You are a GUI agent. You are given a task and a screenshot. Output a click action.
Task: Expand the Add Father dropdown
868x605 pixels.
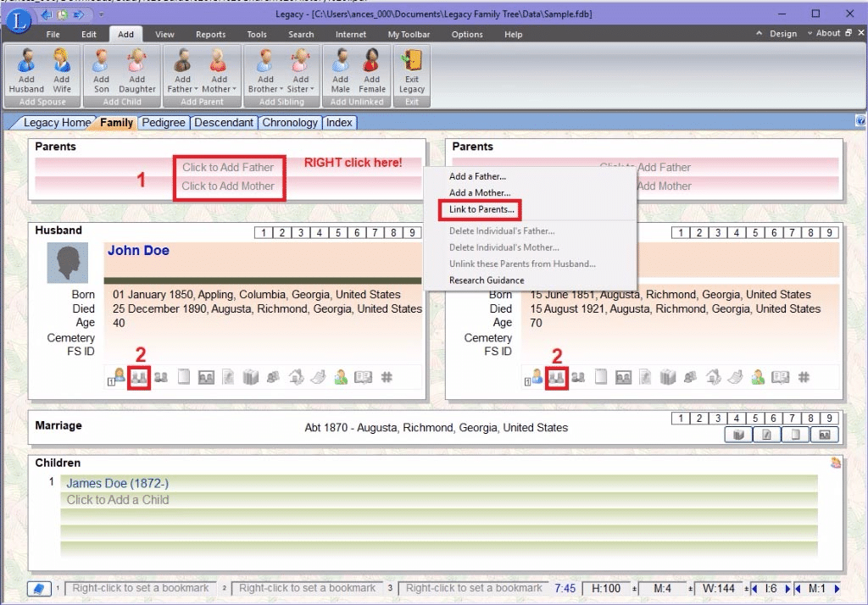tap(196, 89)
